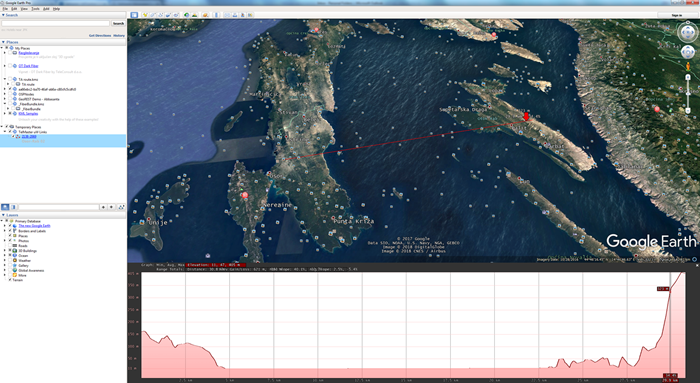The image size is (700, 383).
Task: Toggle the Roads layer checkbox
Action: 10,246
